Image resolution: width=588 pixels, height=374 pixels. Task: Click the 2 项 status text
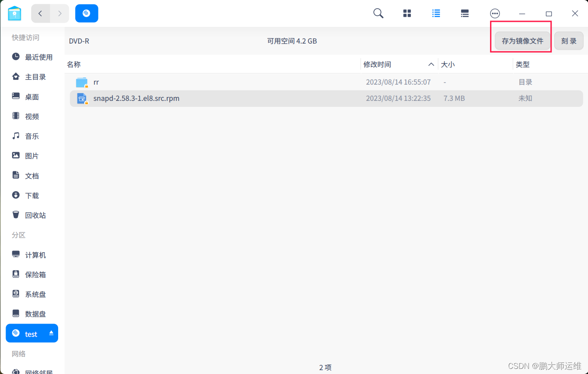tap(325, 367)
